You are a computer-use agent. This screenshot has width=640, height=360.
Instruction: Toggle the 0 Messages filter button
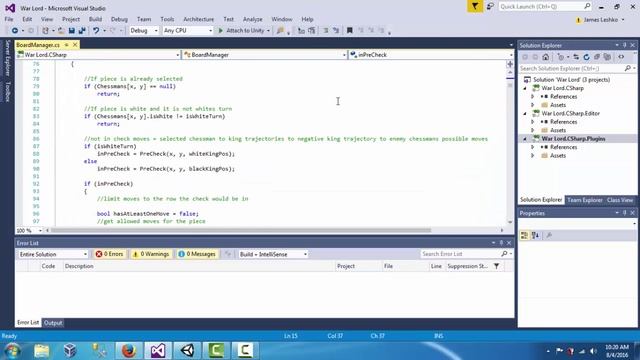pos(197,254)
